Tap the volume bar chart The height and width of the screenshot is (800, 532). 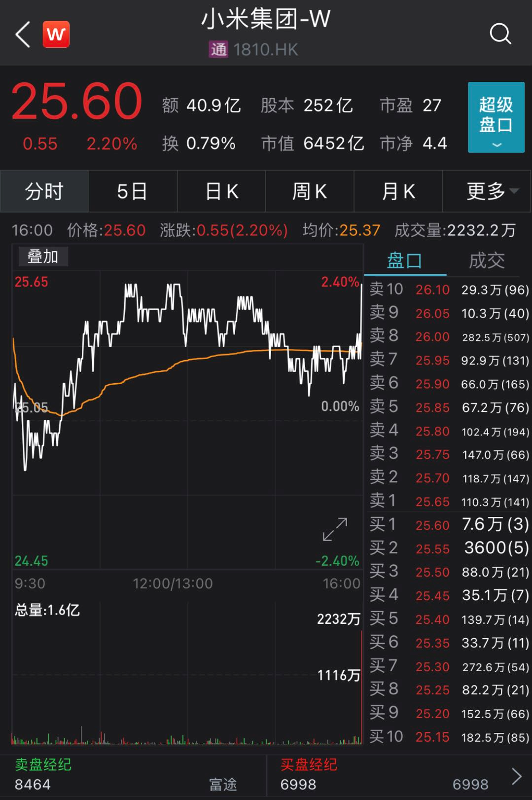[x=188, y=673]
